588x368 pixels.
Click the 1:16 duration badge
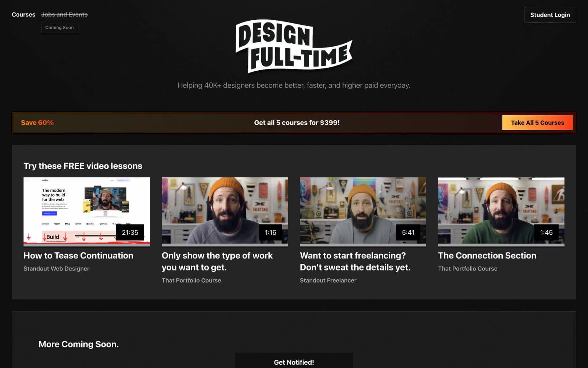[270, 233]
